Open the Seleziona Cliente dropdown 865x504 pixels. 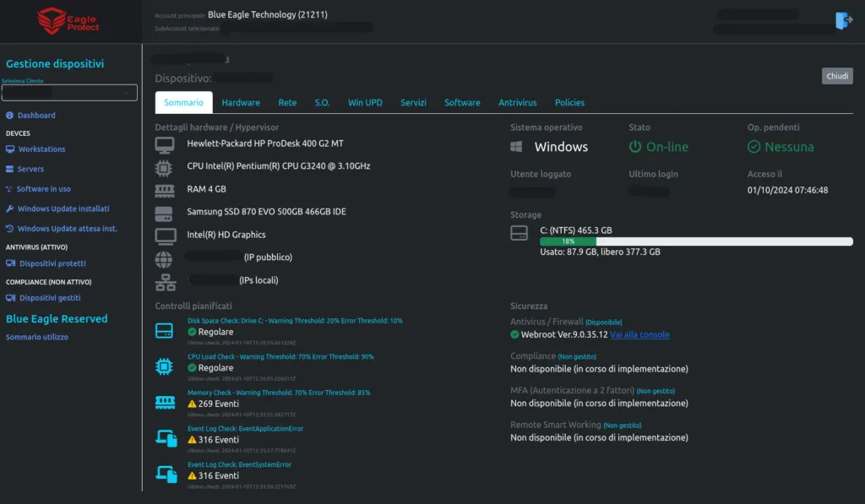tap(69, 93)
